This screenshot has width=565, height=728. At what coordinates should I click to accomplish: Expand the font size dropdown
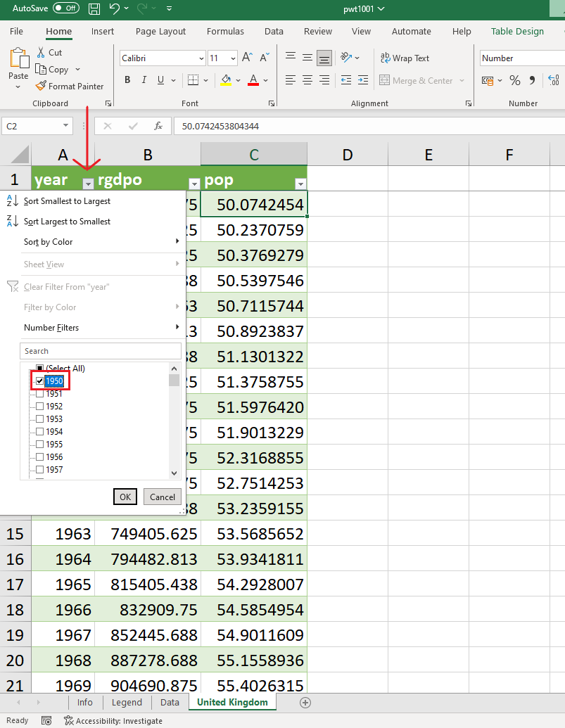(233, 58)
